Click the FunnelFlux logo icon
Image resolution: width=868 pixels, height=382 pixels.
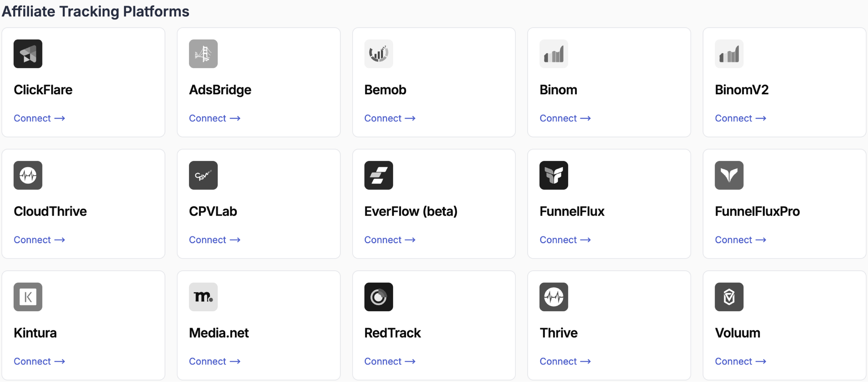pos(554,175)
